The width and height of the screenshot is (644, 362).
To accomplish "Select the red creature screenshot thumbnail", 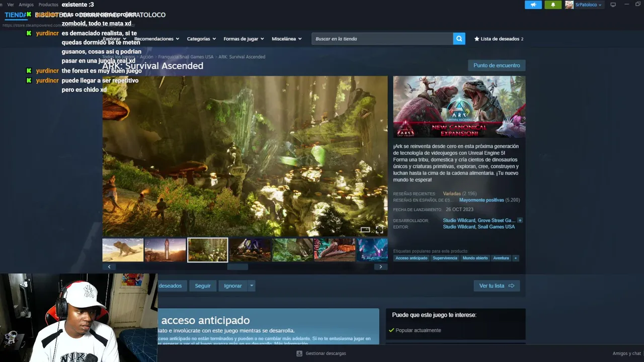I will [x=335, y=250].
